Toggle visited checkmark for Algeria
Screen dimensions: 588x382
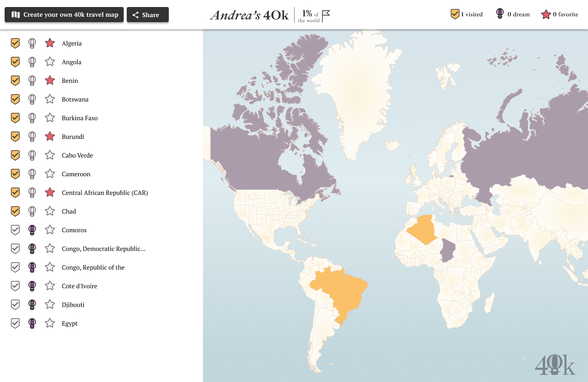(15, 43)
